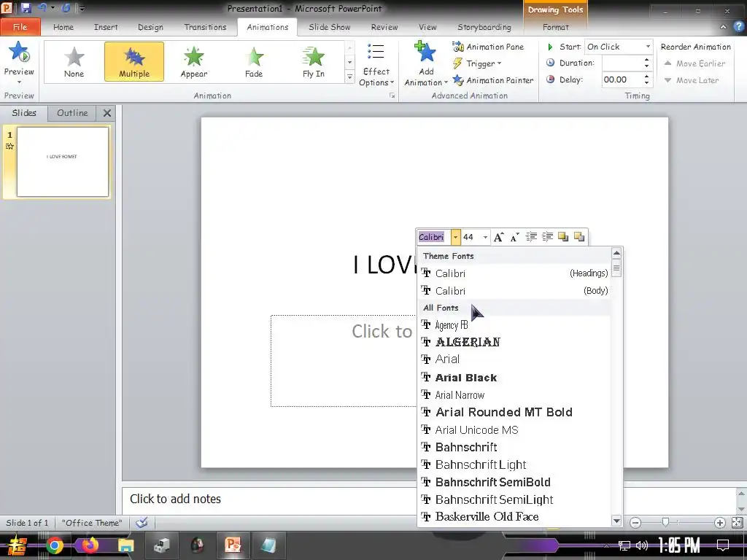Screen dimensions: 747x560
Task: Select the None animation effect
Action: click(74, 62)
